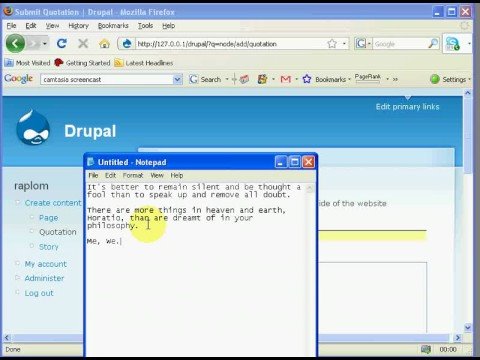Open the Administer link
Image resolution: width=480 pixels, height=360 pixels.
(x=44, y=278)
